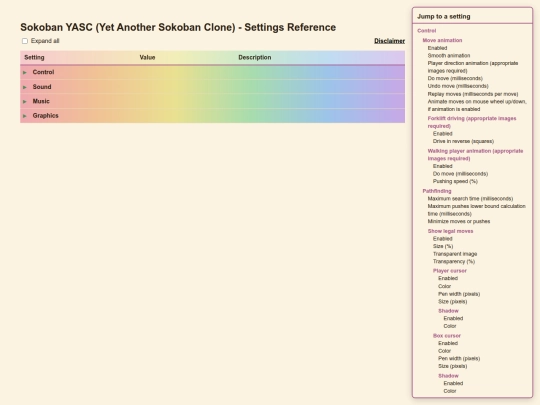This screenshot has width=540, height=405.
Task: Expand the Music settings row
Action: (x=212, y=101)
